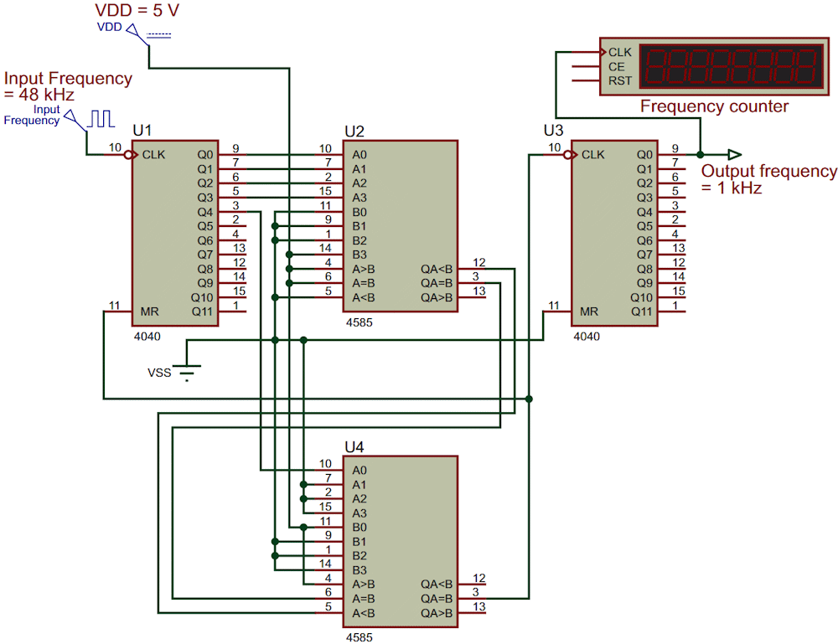Screen dimensions: 838x644
Task: Click the Q11 pin label on U1
Action: [x=203, y=312]
